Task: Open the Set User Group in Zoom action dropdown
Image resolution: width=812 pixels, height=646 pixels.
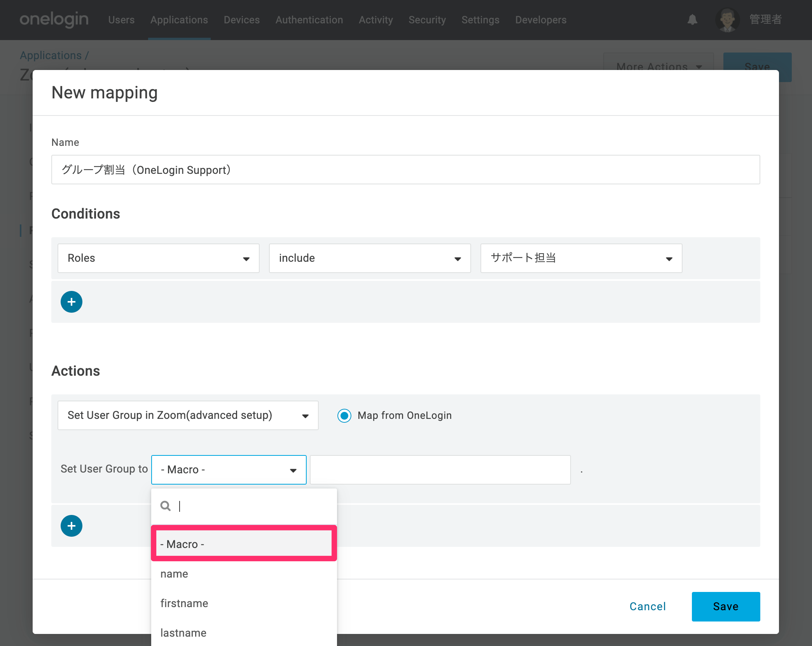Action: click(188, 415)
